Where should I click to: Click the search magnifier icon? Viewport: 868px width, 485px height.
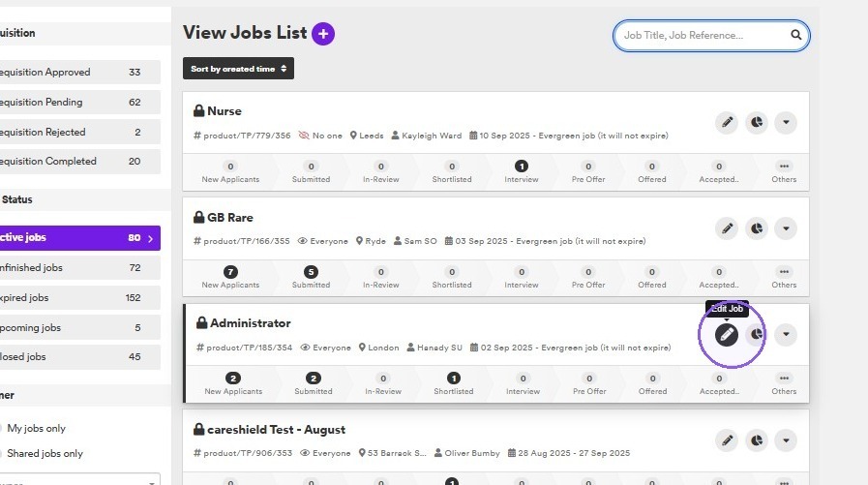[x=795, y=35]
